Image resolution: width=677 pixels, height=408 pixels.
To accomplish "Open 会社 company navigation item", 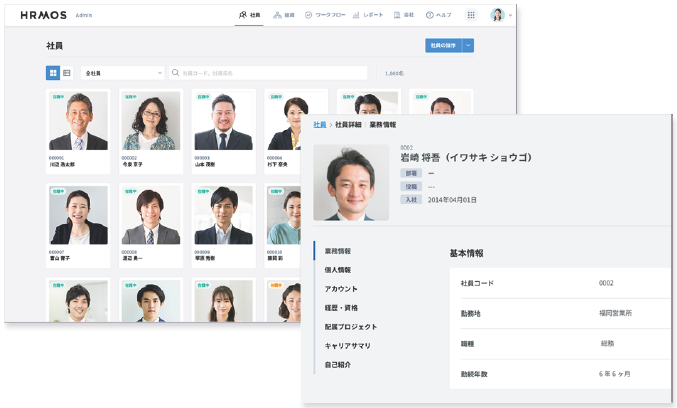I will click(x=403, y=15).
